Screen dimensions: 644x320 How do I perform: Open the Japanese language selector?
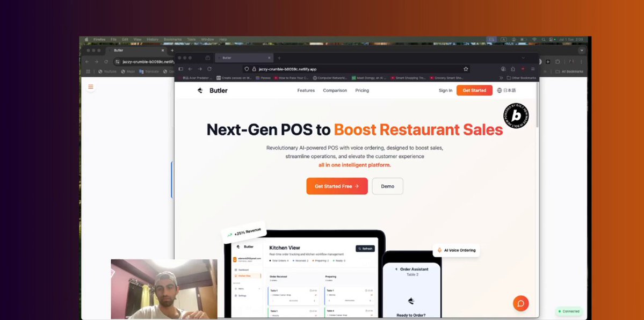pyautogui.click(x=506, y=90)
